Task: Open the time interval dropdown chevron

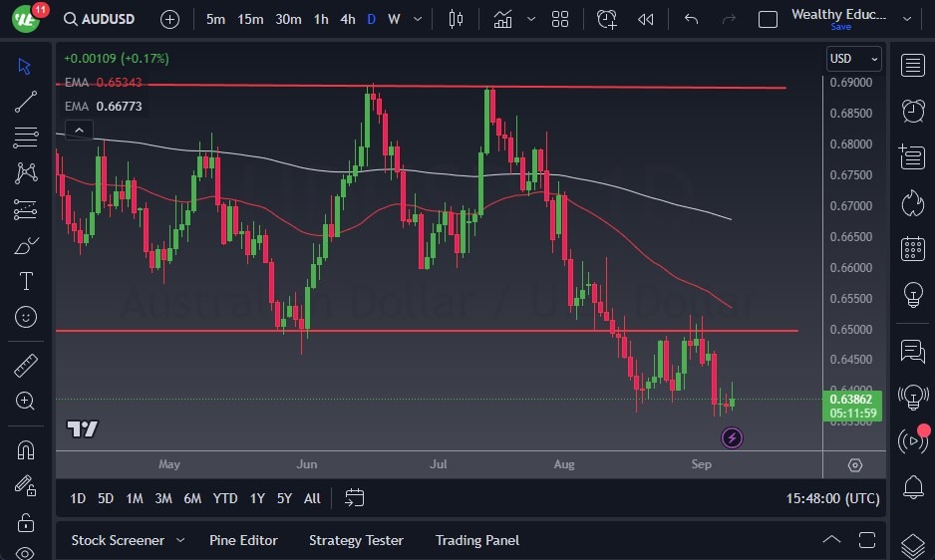Action: pyautogui.click(x=417, y=19)
